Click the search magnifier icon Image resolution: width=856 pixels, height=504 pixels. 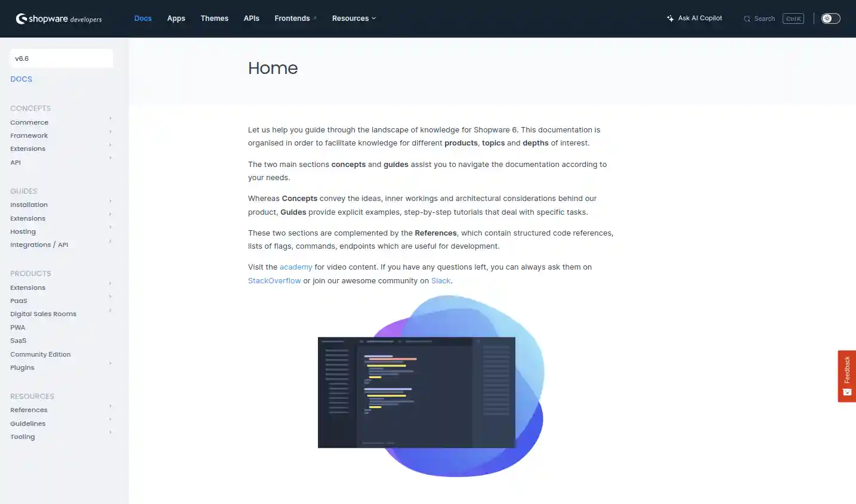pyautogui.click(x=747, y=18)
